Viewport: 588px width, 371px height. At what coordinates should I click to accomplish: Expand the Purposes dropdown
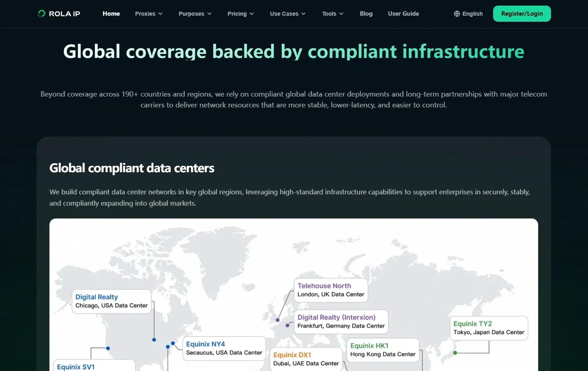195,14
